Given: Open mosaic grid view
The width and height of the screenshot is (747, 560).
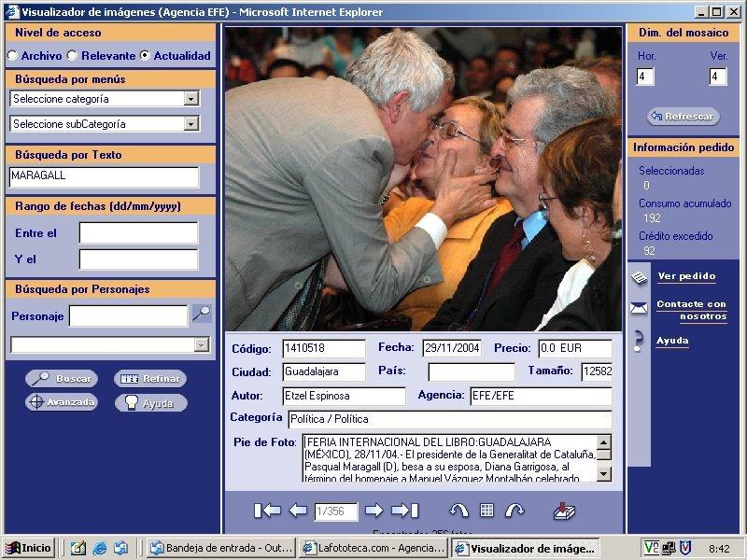Looking at the screenshot, I should coord(486,510).
